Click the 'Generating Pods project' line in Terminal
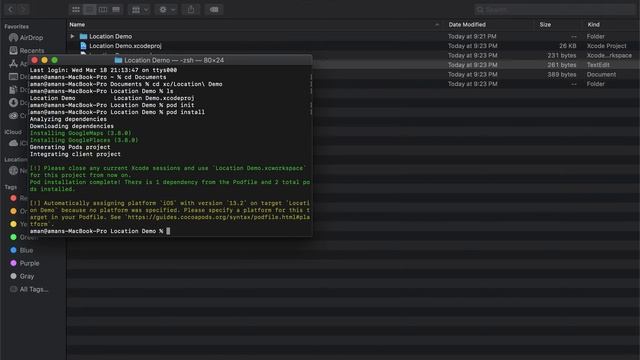This screenshot has height=360, width=640. 70,147
